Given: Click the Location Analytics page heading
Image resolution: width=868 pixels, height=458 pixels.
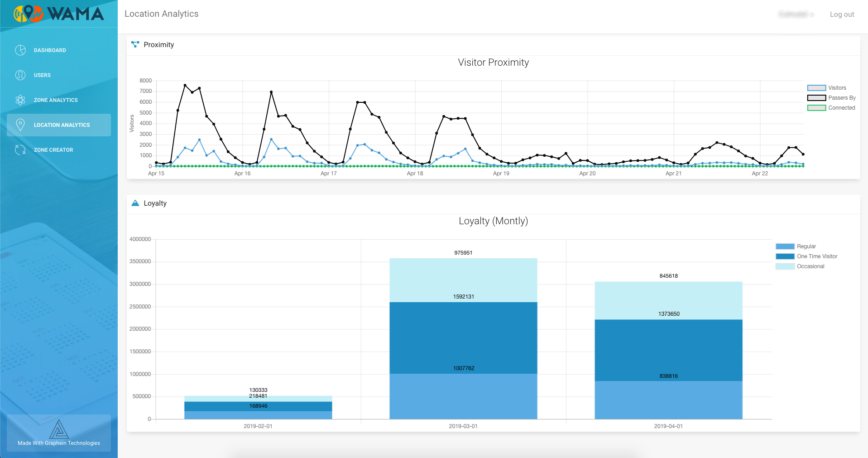Looking at the screenshot, I should (x=161, y=14).
